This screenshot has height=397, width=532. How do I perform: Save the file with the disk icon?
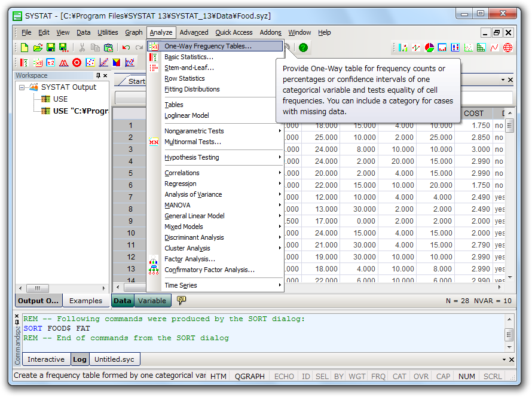coord(51,47)
